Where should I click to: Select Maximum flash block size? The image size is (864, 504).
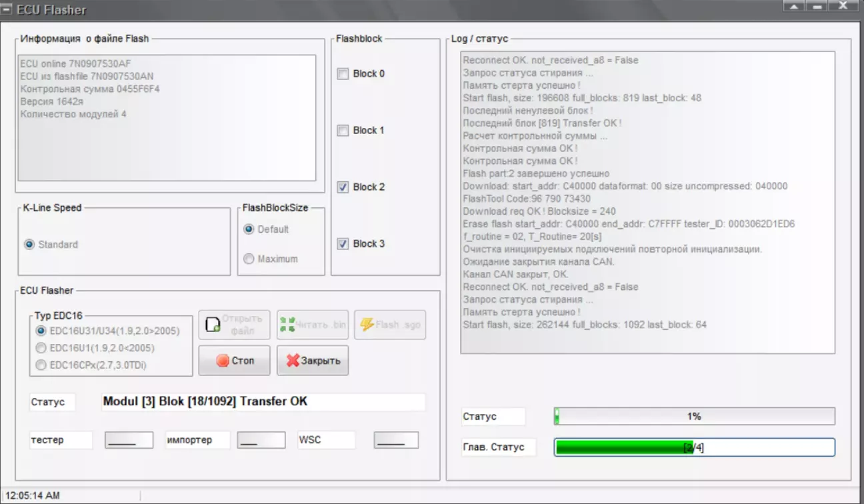(249, 259)
